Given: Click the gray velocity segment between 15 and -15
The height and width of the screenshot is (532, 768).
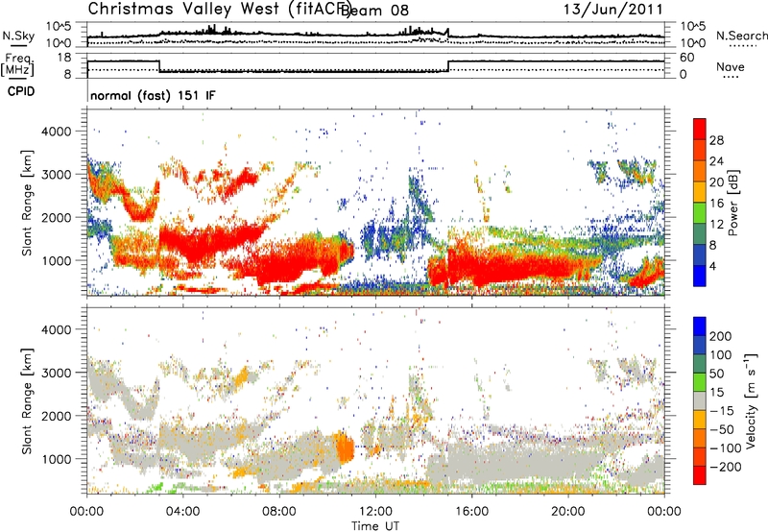Looking at the screenshot, I should tap(700, 400).
